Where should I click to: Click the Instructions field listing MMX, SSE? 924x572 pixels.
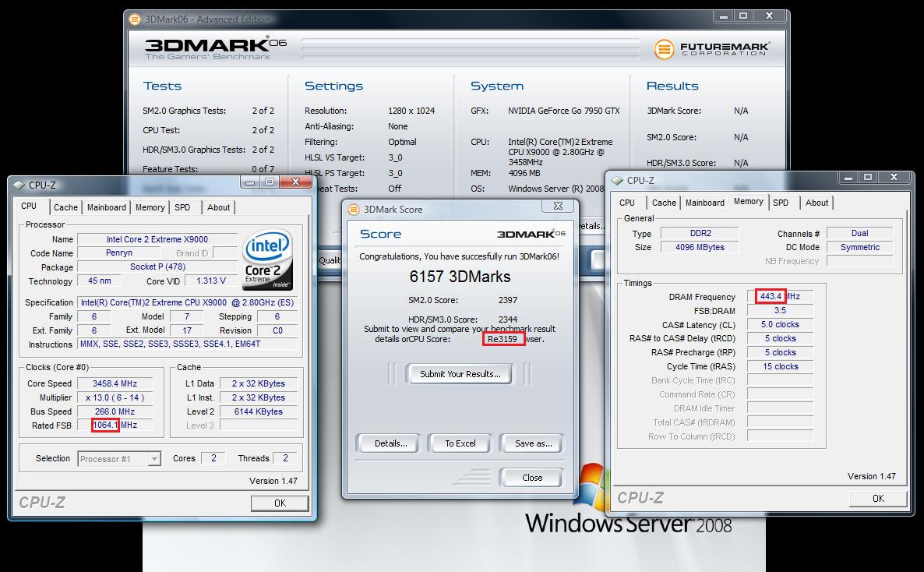tap(188, 344)
